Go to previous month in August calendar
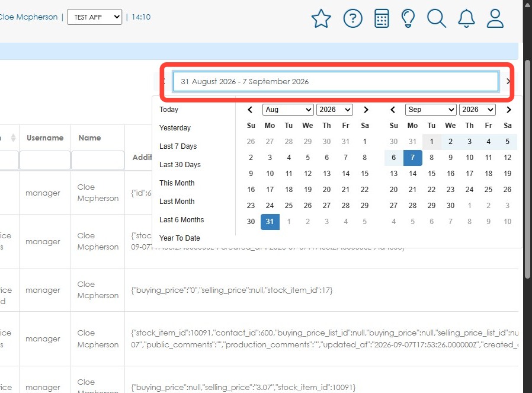The width and height of the screenshot is (532, 393). tap(250, 110)
